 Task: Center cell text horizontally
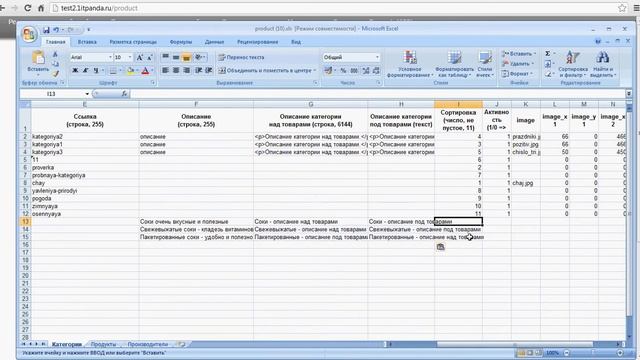pos(176,71)
